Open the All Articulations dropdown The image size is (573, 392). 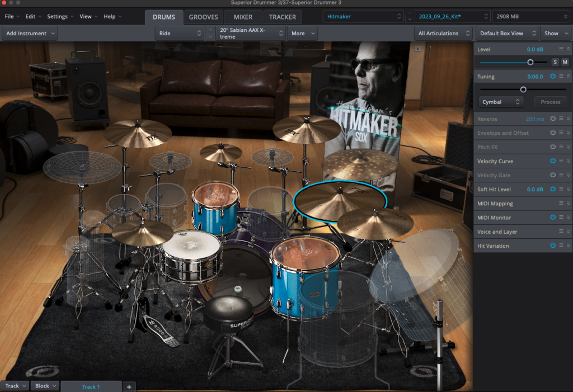pyautogui.click(x=443, y=34)
